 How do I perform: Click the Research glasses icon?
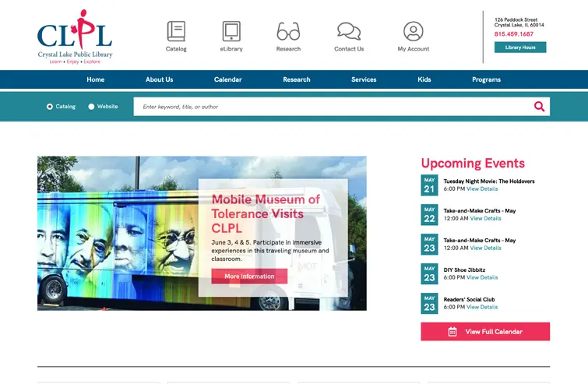click(288, 31)
